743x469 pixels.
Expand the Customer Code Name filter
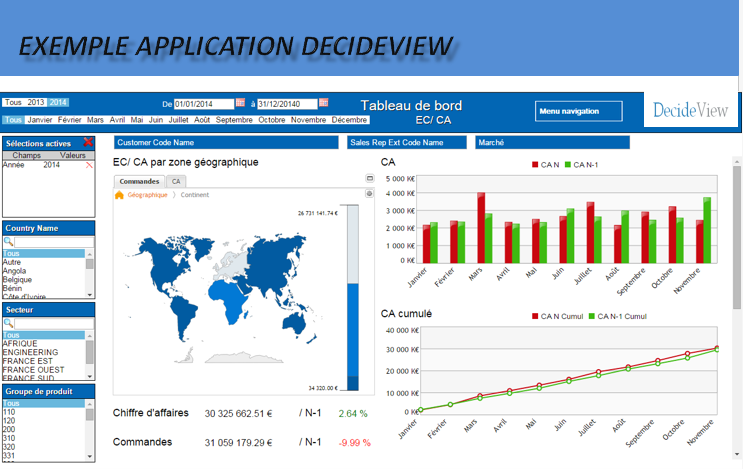(x=226, y=143)
